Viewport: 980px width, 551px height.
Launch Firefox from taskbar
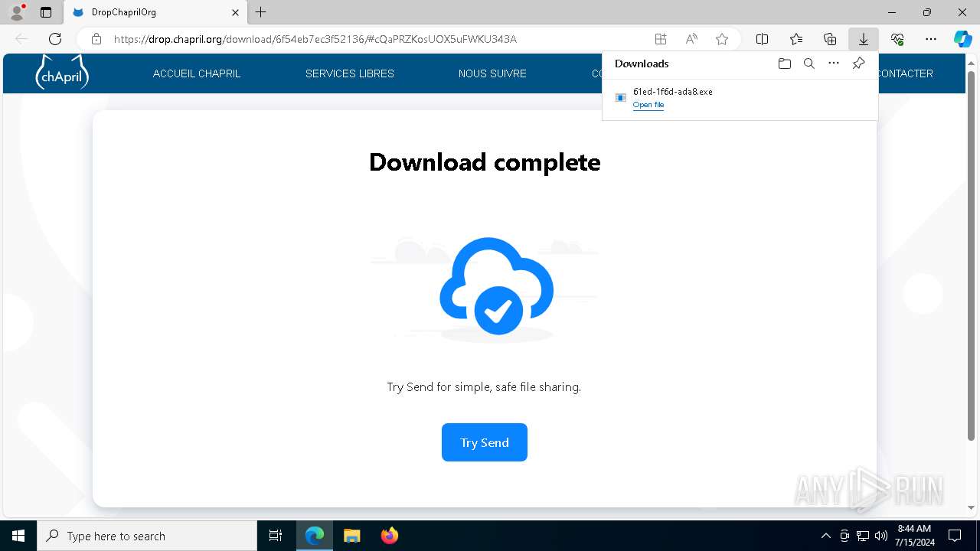pyautogui.click(x=390, y=536)
